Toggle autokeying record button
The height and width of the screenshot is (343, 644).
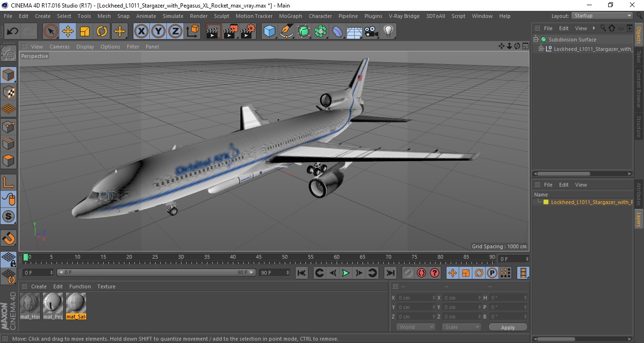point(421,273)
